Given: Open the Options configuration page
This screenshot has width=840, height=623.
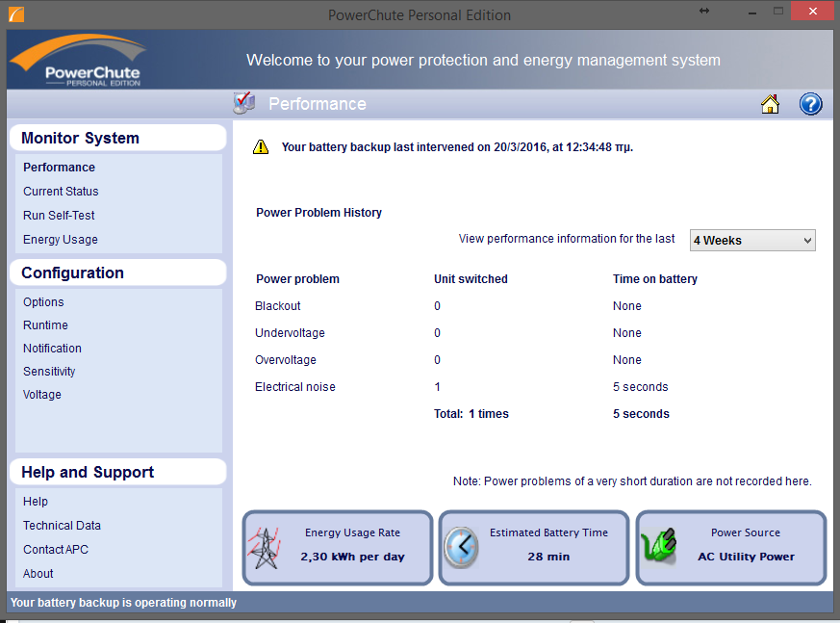Looking at the screenshot, I should (x=43, y=302).
